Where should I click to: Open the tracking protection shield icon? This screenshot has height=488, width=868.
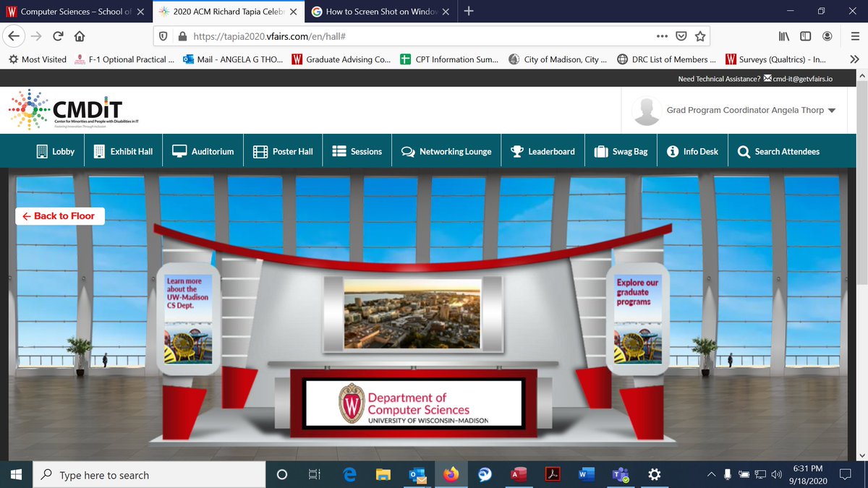[x=164, y=36]
